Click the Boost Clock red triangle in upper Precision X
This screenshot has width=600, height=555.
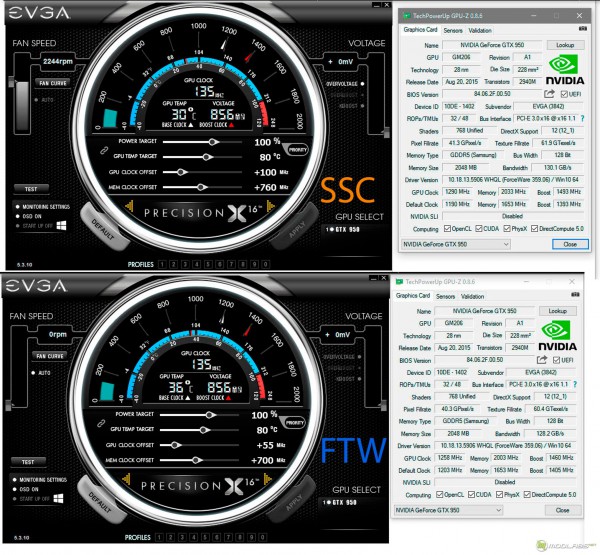click(x=231, y=125)
